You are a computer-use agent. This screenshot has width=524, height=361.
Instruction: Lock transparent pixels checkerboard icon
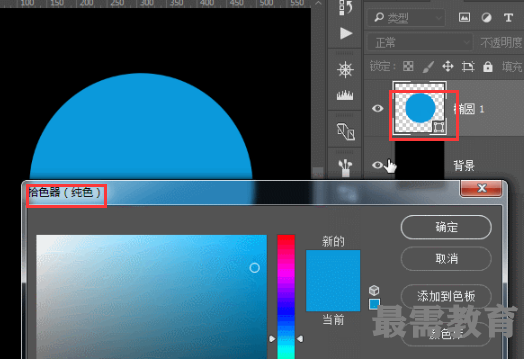pyautogui.click(x=408, y=67)
